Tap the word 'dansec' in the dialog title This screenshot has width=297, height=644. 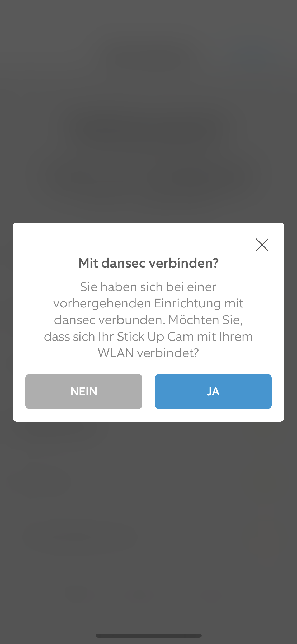tap(124, 263)
